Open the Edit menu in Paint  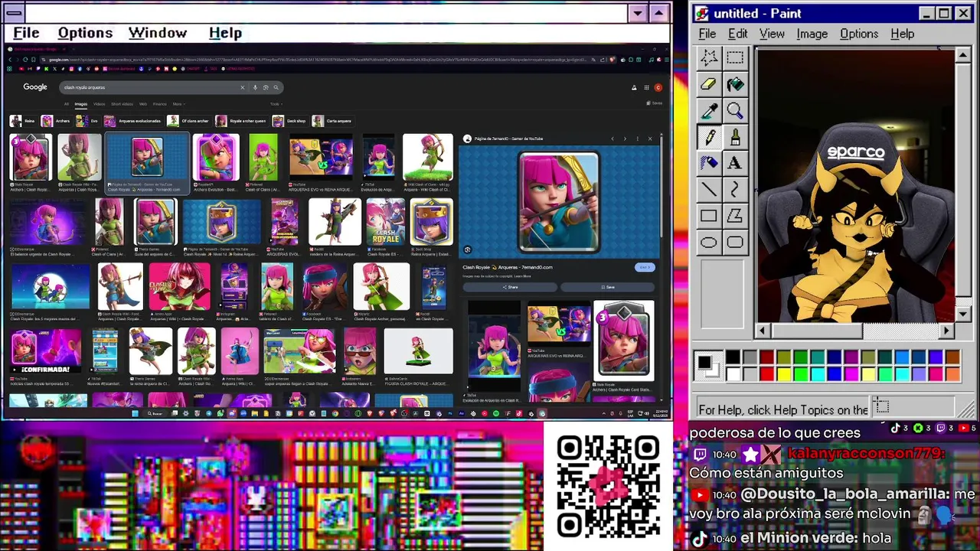click(737, 34)
